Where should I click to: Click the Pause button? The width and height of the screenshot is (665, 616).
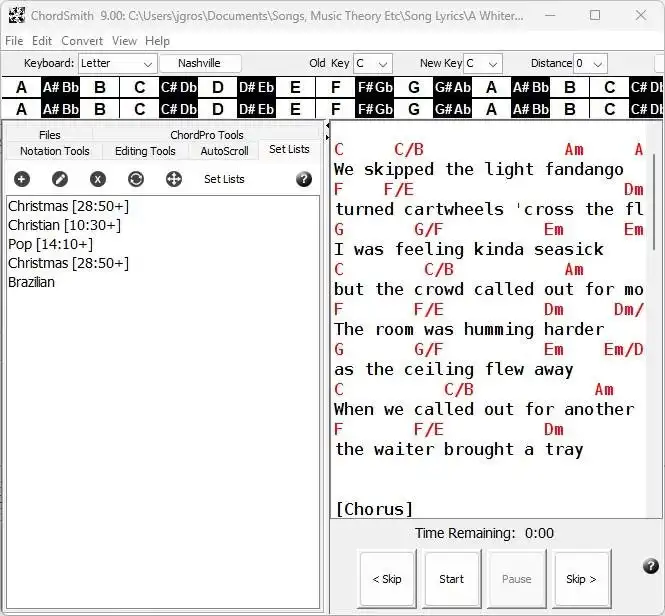[517, 579]
